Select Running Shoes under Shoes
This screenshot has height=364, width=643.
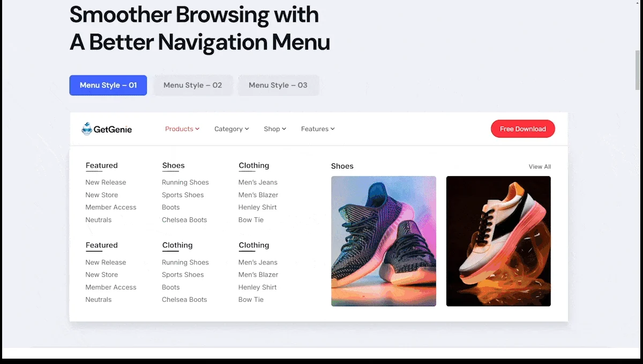point(185,182)
